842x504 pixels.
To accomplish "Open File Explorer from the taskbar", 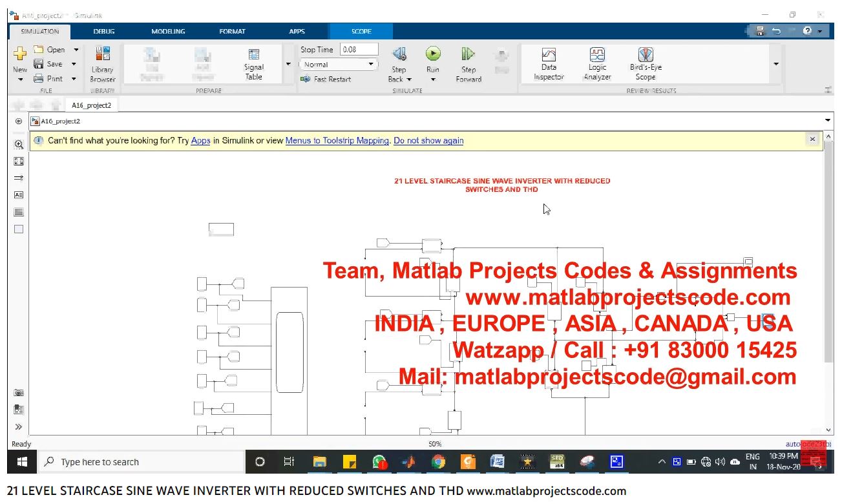I will 320,462.
